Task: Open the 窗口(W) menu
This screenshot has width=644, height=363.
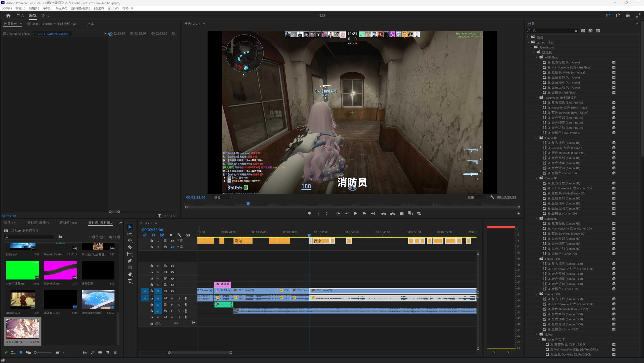Action: pyautogui.click(x=113, y=8)
